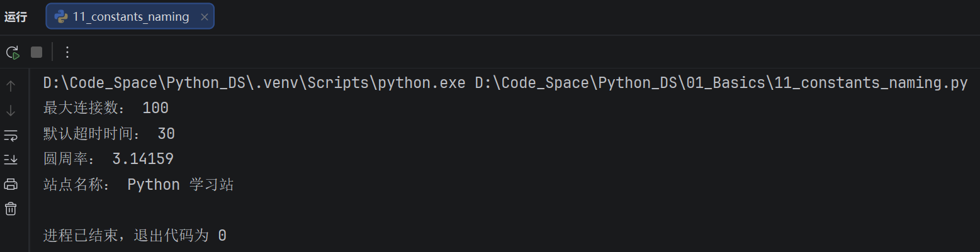The height and width of the screenshot is (252, 980).
Task: Jump up the stack trace with up arrow
Action: pyautogui.click(x=11, y=85)
